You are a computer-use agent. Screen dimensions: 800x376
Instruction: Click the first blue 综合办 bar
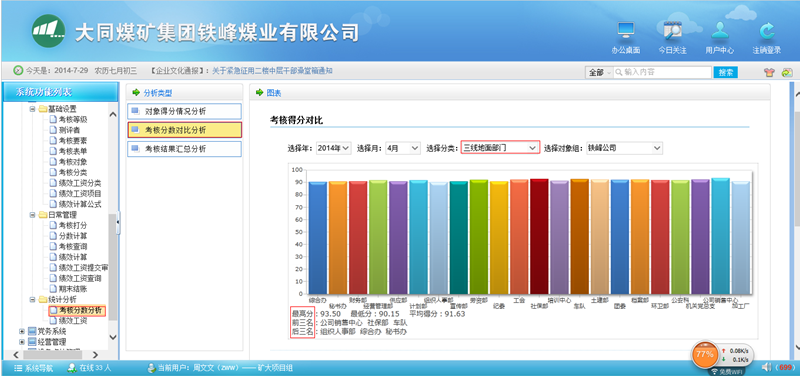(x=318, y=238)
